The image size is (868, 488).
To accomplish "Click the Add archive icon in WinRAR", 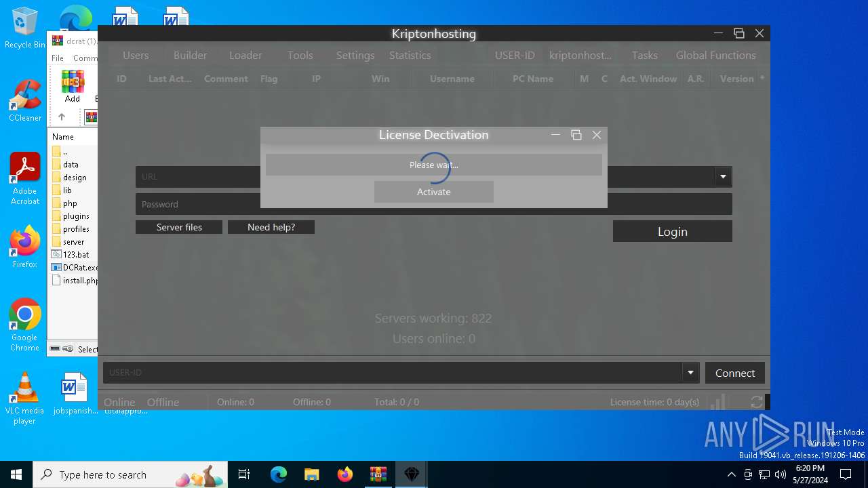I will 73,86.
